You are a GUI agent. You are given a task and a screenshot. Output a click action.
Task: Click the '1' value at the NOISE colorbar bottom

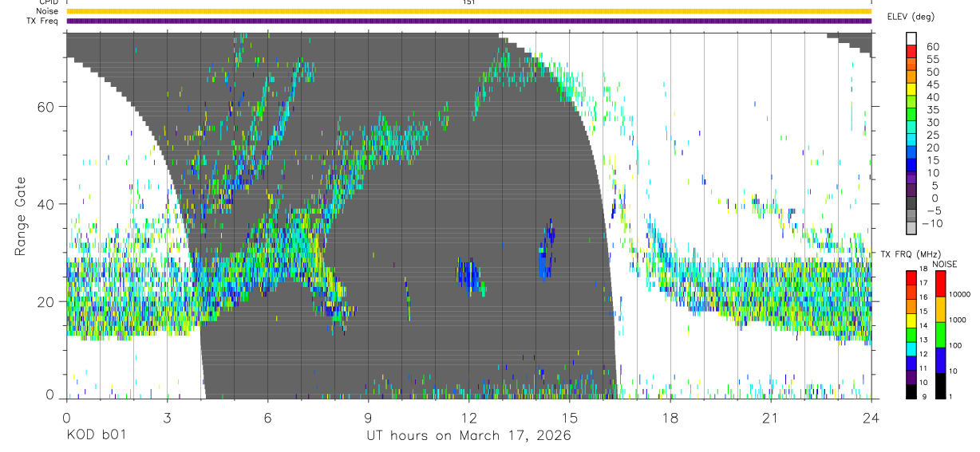coord(950,397)
